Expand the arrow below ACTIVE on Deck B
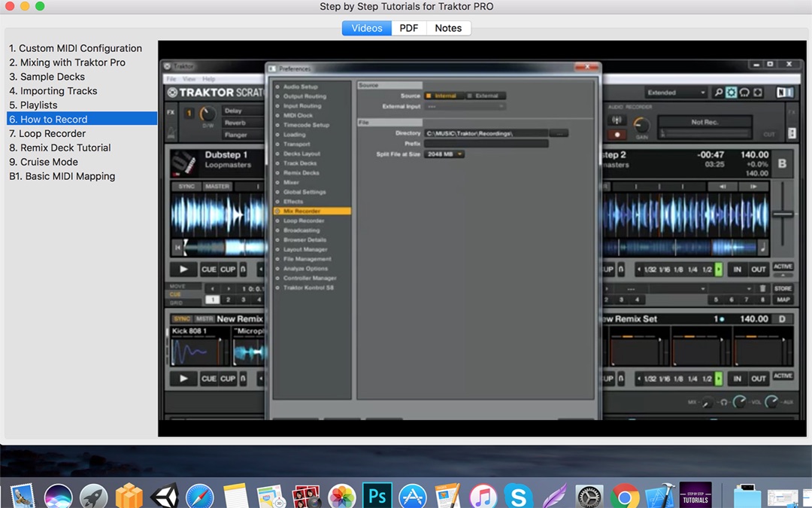The width and height of the screenshot is (812, 508). pos(783,274)
